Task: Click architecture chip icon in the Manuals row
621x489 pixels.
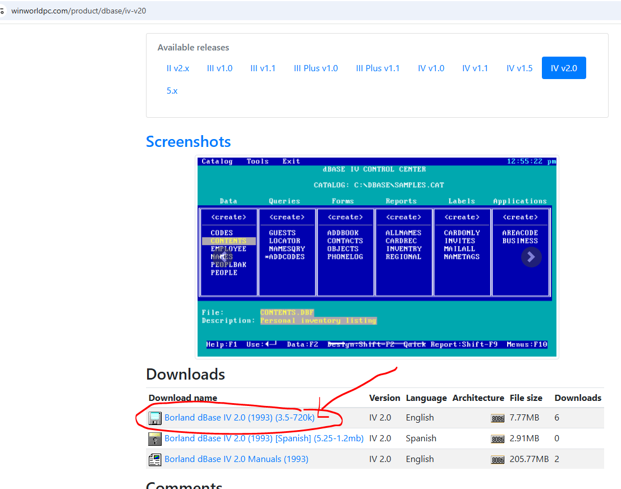Action: 497,460
